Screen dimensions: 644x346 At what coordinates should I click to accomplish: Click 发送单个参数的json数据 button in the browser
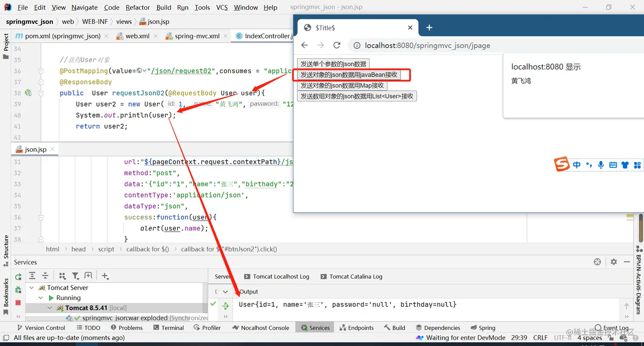[x=333, y=64]
